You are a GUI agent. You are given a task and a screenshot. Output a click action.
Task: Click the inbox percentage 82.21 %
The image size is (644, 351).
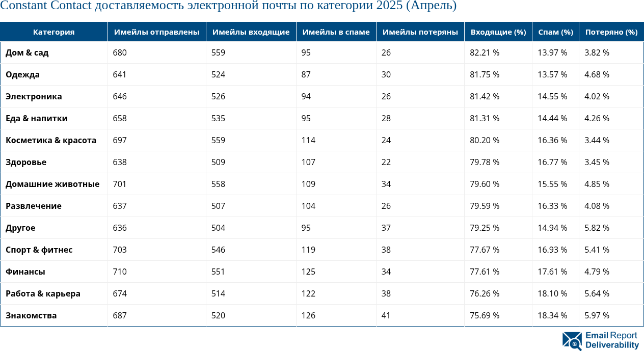click(485, 52)
